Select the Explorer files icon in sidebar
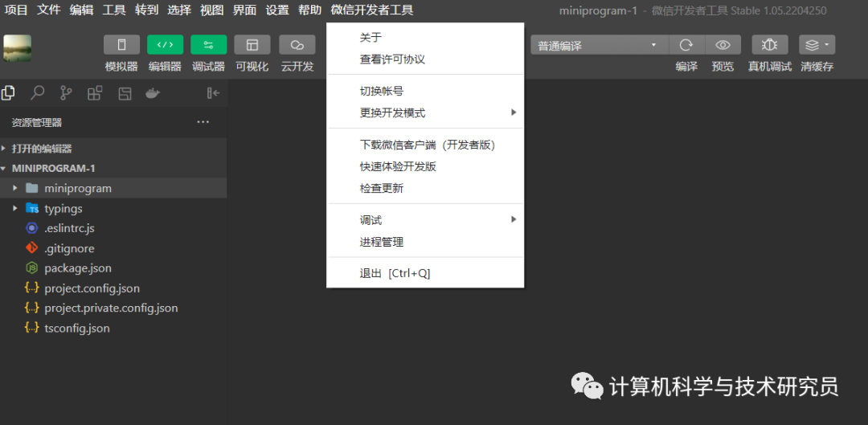The image size is (868, 425). click(x=8, y=93)
